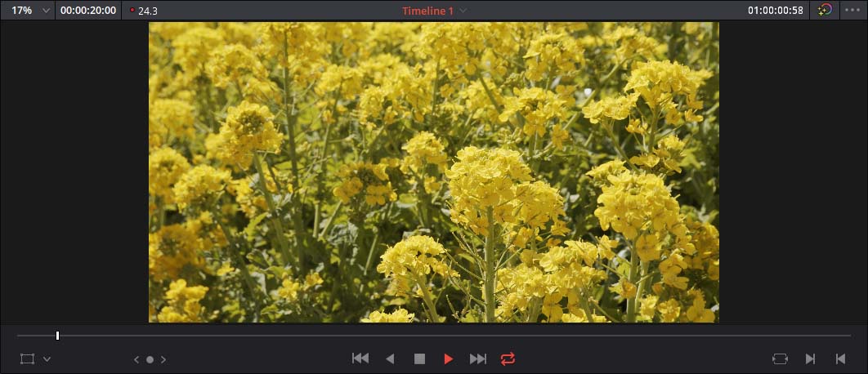Open the viewer three-dot options menu
This screenshot has height=374, width=868.
click(x=852, y=10)
